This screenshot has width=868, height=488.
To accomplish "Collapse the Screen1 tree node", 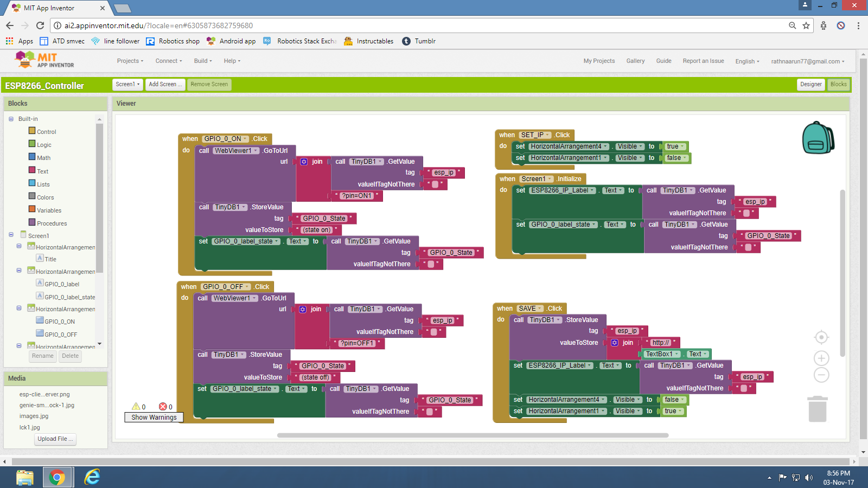I will click(11, 235).
